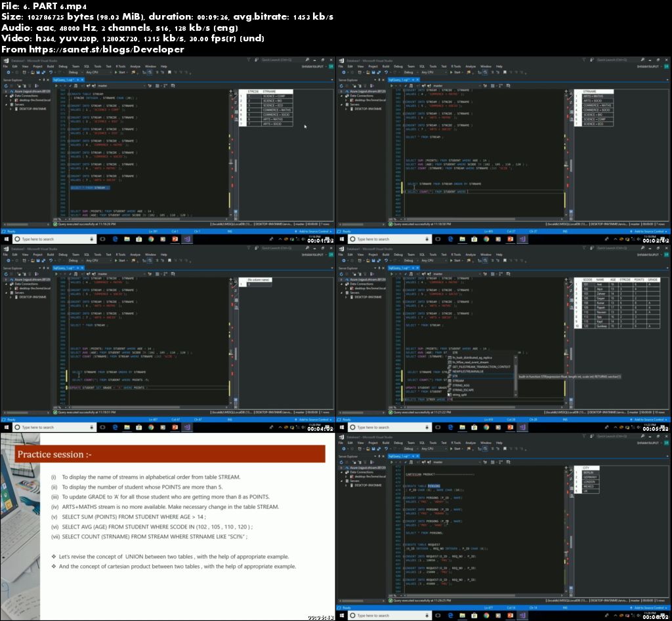Image resolution: width=672 pixels, height=621 pixels.
Task: Click Windows Start button in 00:02:42 frame
Action: [x=341, y=239]
